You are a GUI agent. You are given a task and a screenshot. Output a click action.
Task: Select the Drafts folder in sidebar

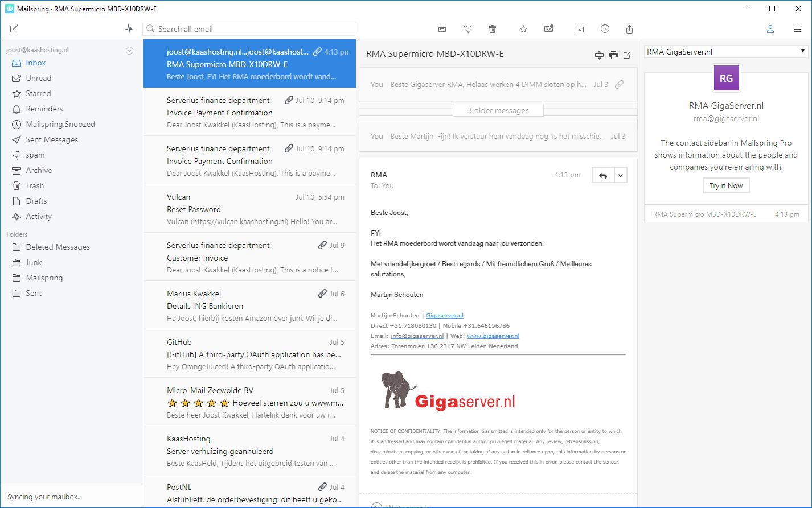(36, 201)
